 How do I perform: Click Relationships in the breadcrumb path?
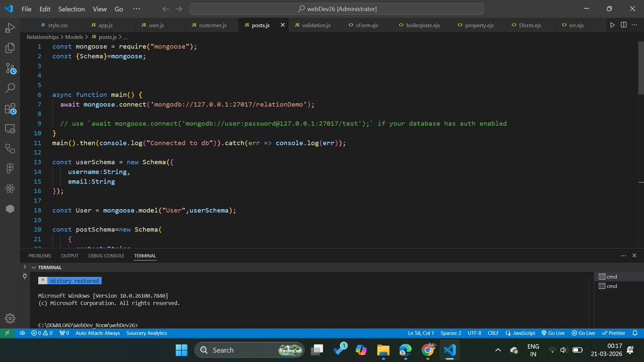42,37
